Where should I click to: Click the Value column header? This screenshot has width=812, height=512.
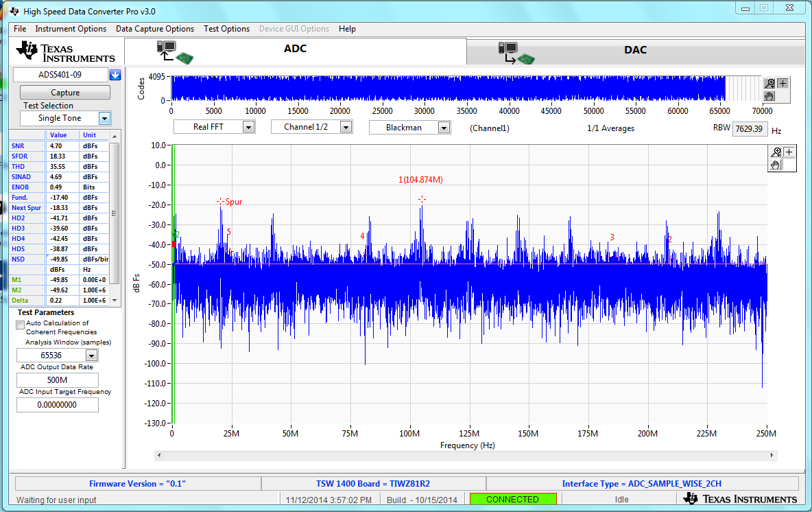[58, 135]
